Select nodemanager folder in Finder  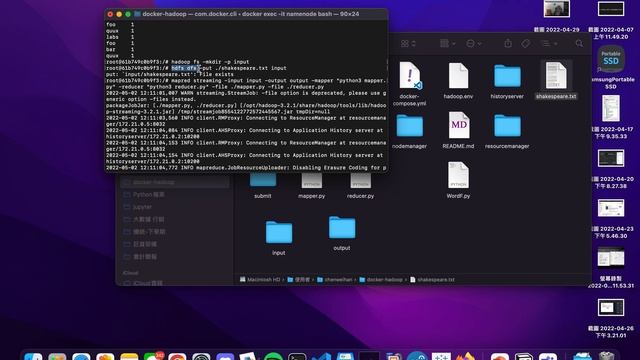[409, 131]
